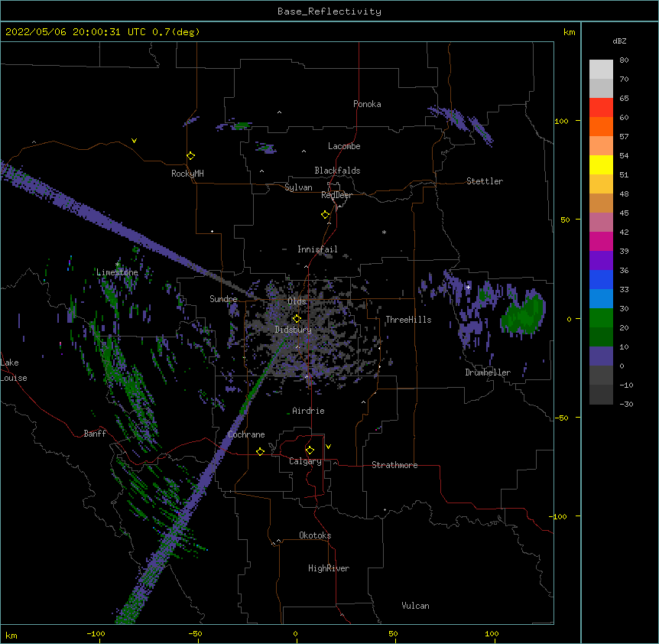The width and height of the screenshot is (659, 644).
Task: Click the yellow V marker east of Calgary
Action: [x=328, y=447]
